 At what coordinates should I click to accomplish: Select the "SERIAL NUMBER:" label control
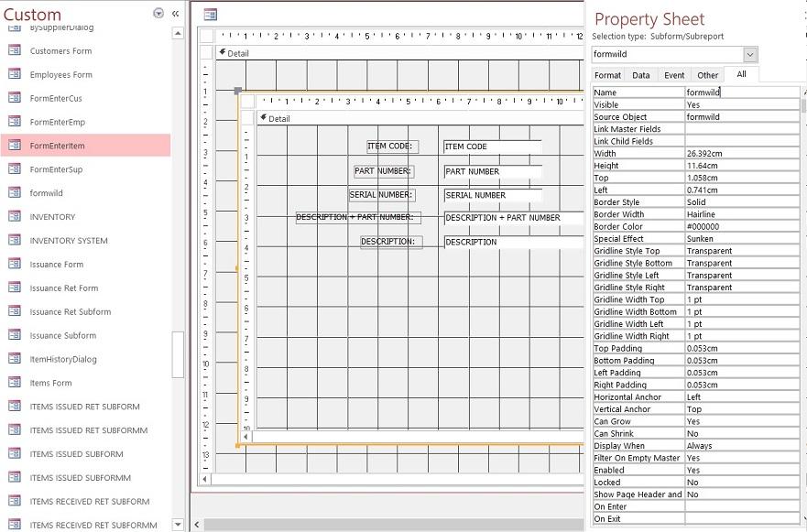[382, 195]
